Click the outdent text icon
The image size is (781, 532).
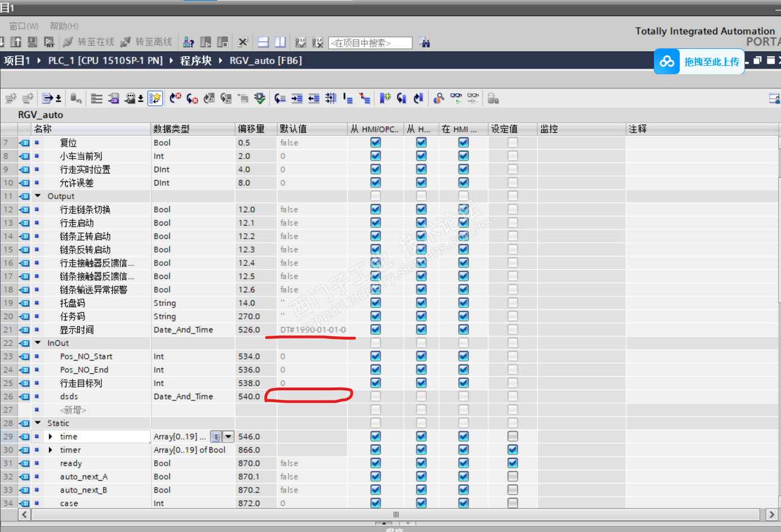pos(314,98)
